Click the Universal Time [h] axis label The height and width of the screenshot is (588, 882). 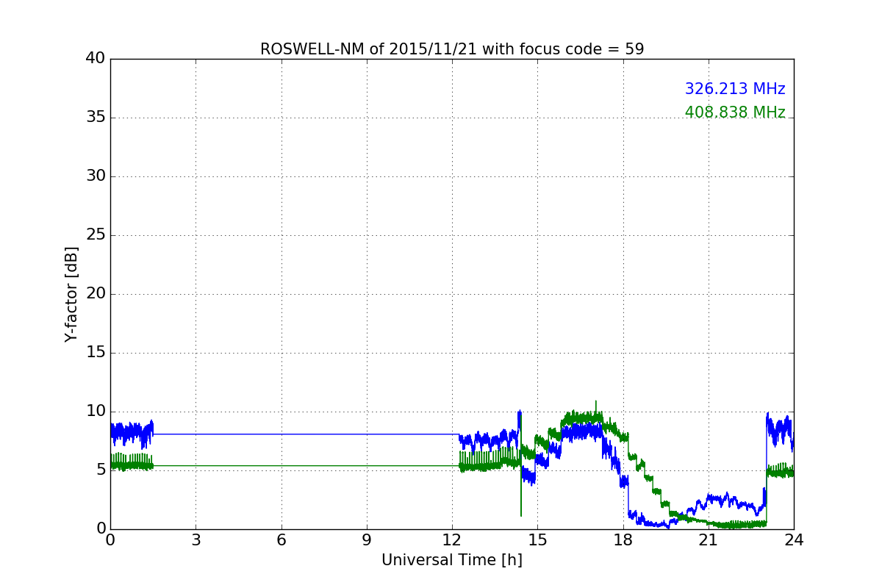(452, 560)
